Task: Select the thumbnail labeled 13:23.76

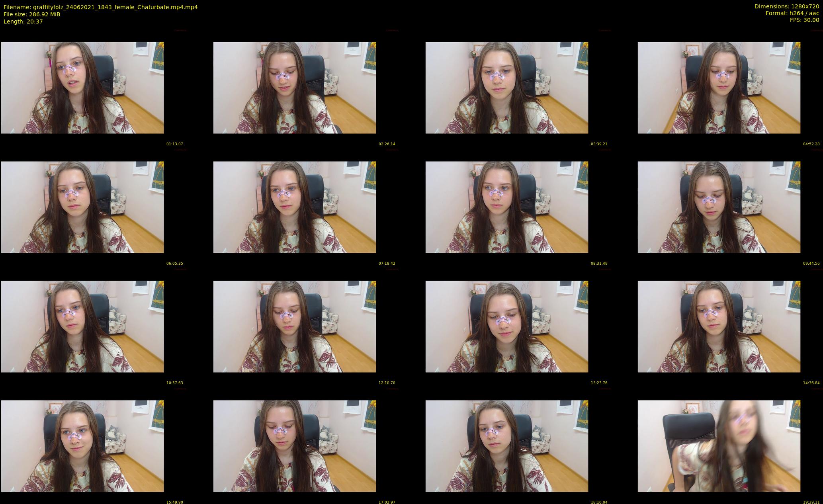Action: click(x=507, y=326)
